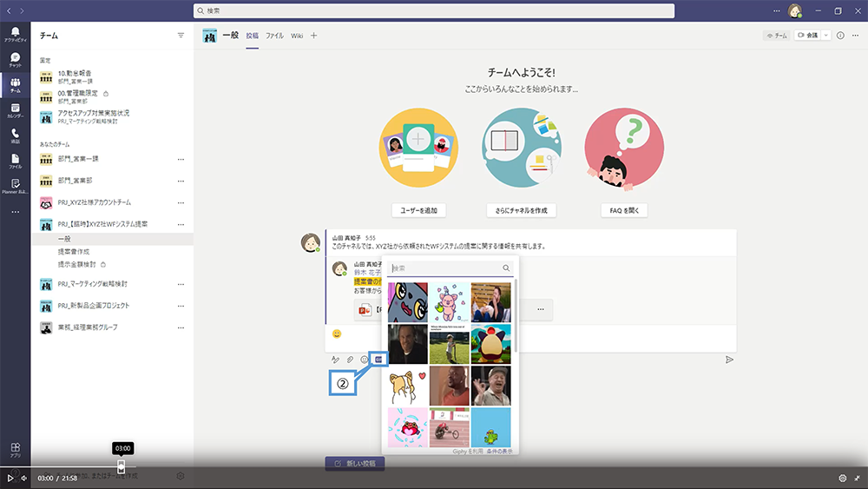Click the attach file paperclip icon

point(350,360)
